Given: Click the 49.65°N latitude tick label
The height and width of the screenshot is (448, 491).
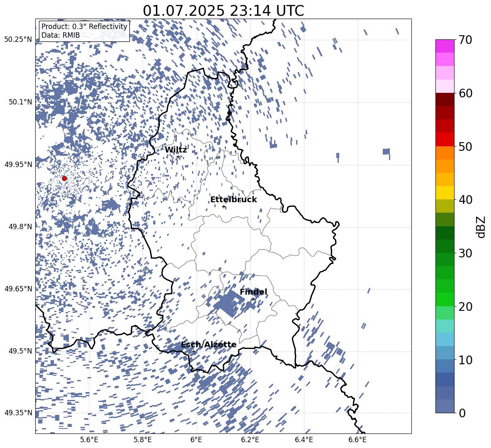Looking at the screenshot, I should point(18,289).
